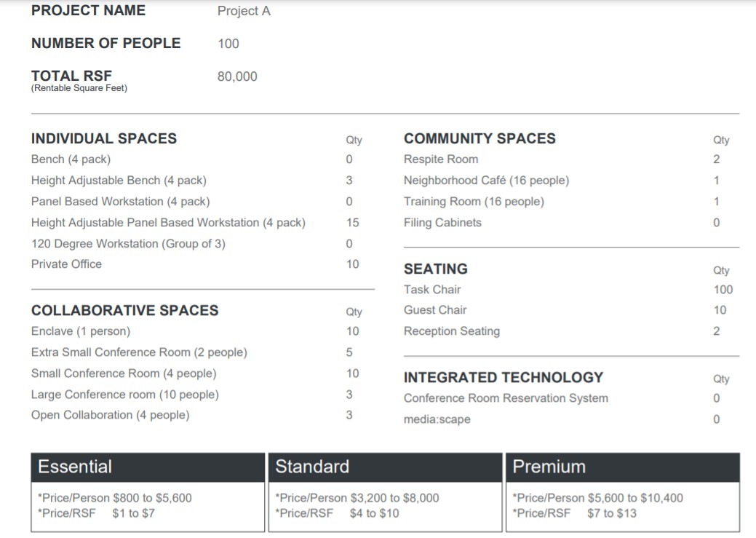Select the Number of People value 100
This screenshot has width=756, height=538.
pos(228,44)
